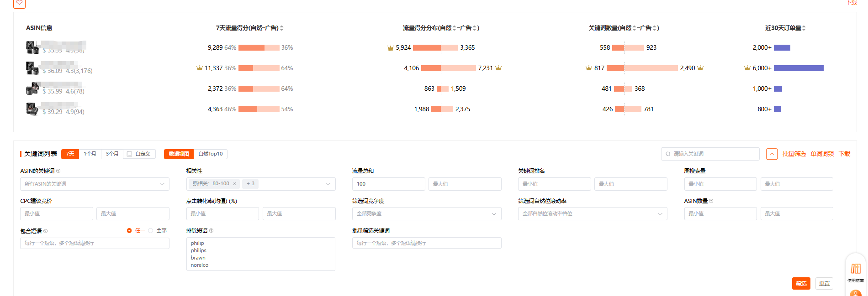The image size is (868, 296).
Task: Click the 请输入关键词 search field
Action: [x=713, y=154]
